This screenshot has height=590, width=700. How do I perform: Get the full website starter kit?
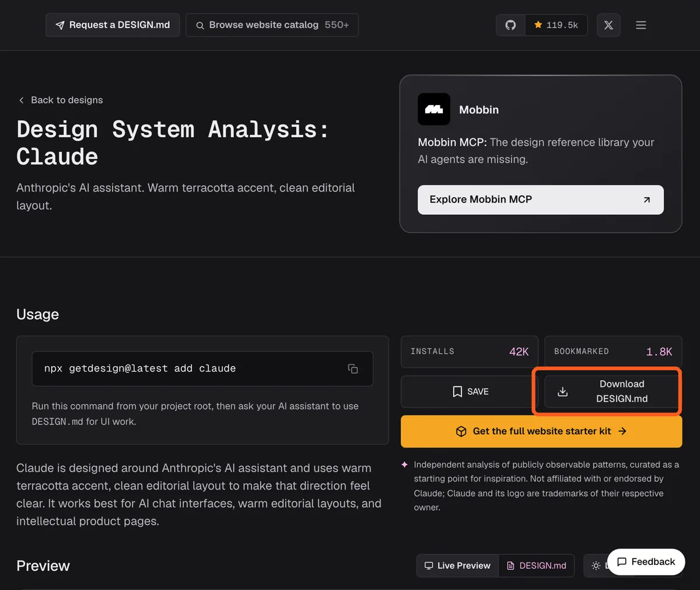[541, 431]
